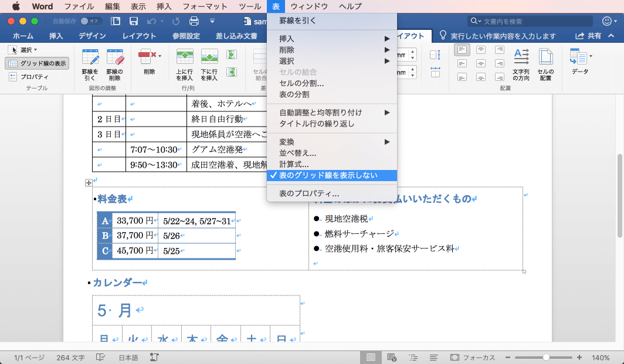This screenshot has height=364, width=624.
Task: Click the Text Direction (文字列の方向) icon
Action: pyautogui.click(x=521, y=64)
